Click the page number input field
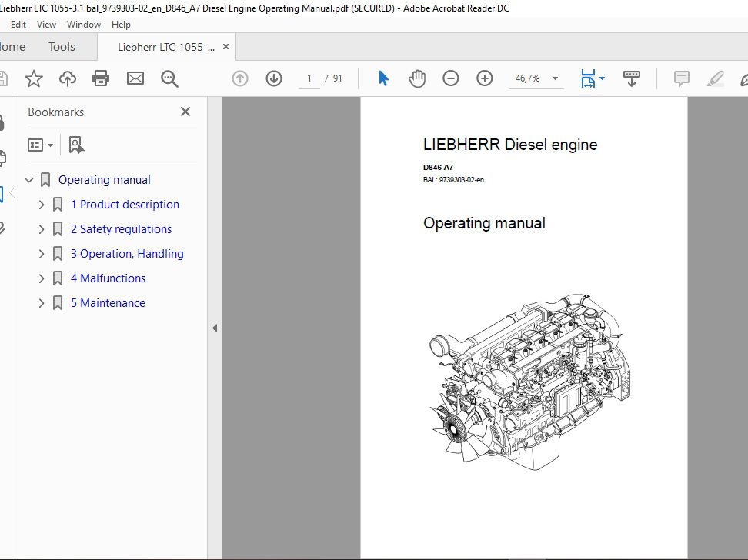748x560 pixels. click(308, 78)
